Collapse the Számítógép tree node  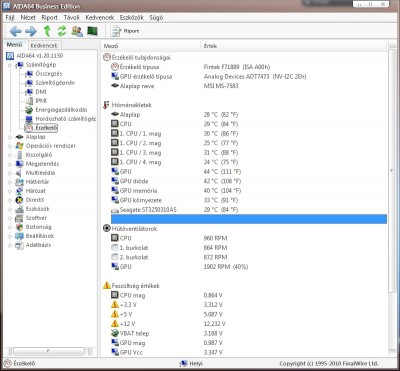[x=10, y=65]
